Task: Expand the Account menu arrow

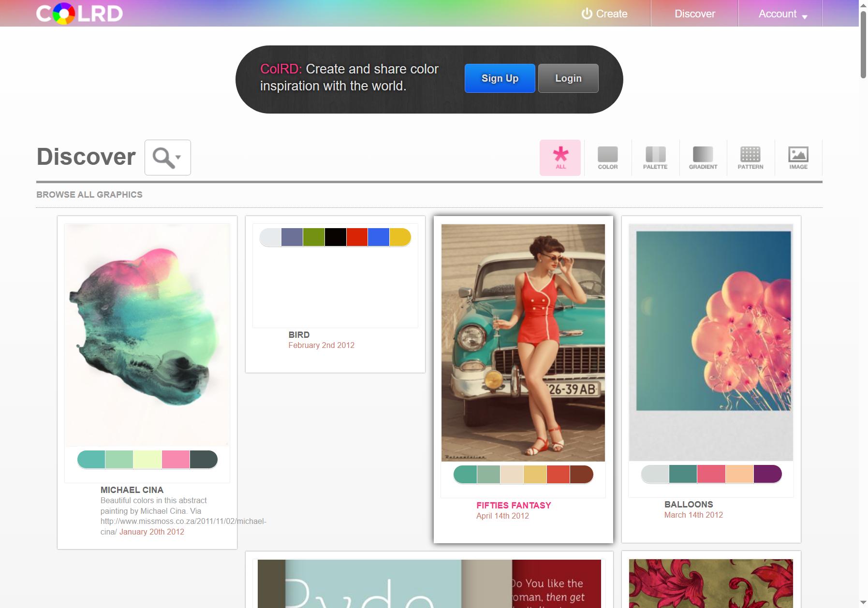Action: tap(805, 17)
